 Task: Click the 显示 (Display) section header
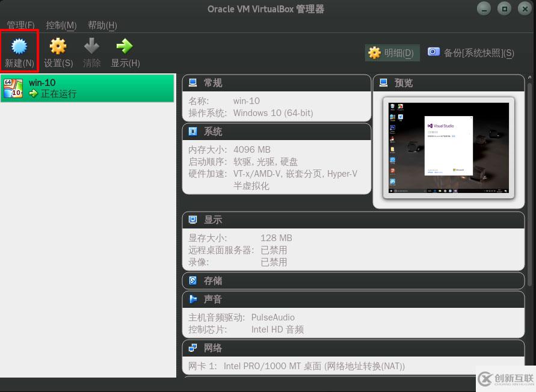pos(354,220)
